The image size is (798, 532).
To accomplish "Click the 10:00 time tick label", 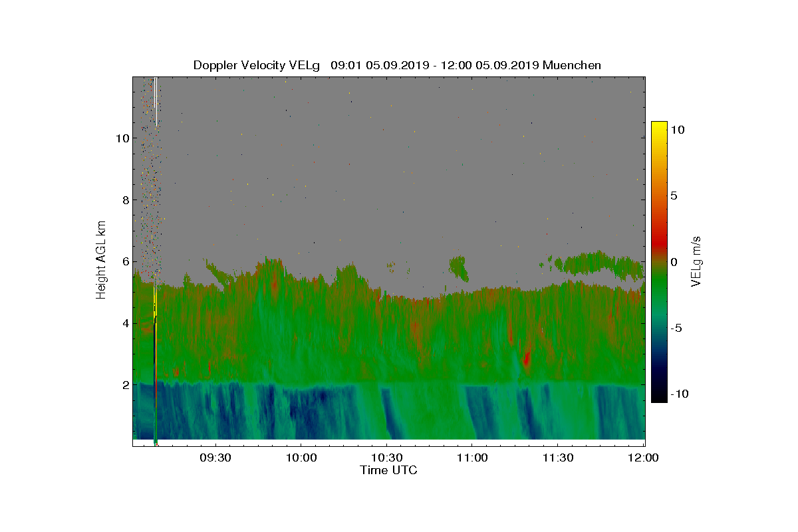I will point(301,458).
